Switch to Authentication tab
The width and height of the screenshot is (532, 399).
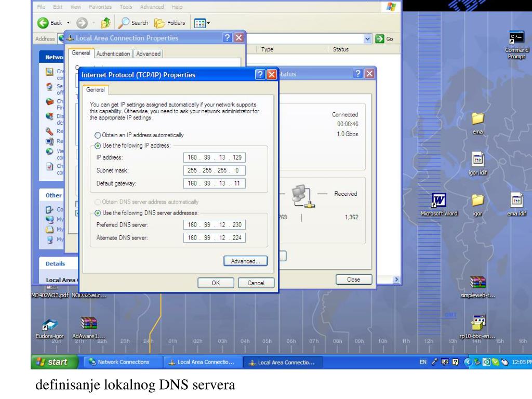[x=113, y=54]
